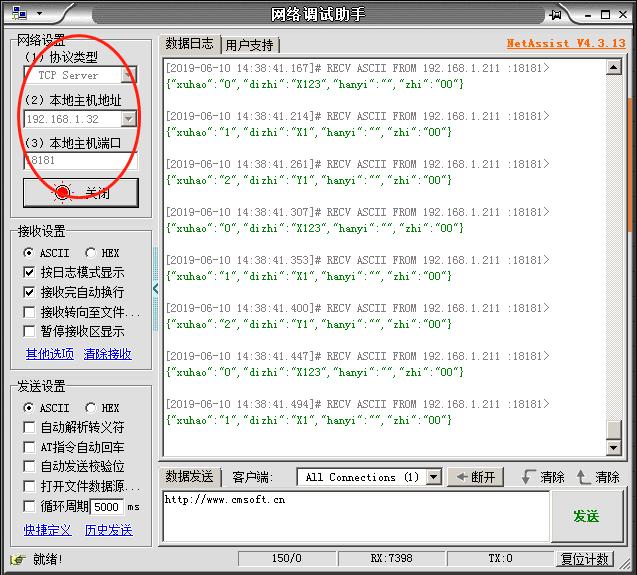Image resolution: width=637 pixels, height=575 pixels.
Task: Open the 快捷定义 link
Action: pos(47,530)
